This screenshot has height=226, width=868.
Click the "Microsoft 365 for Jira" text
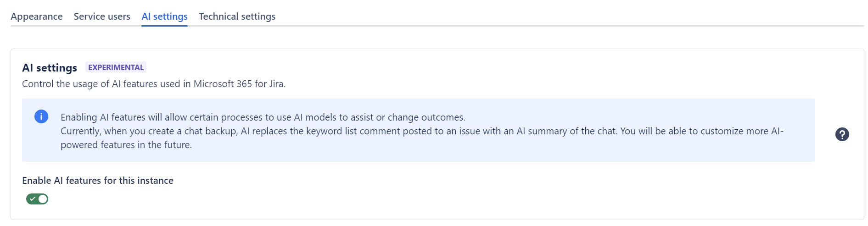239,84
